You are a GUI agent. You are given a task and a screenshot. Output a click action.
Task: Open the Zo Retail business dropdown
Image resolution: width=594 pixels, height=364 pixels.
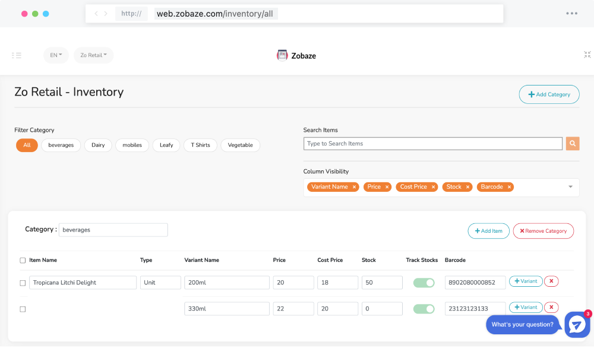(x=94, y=55)
